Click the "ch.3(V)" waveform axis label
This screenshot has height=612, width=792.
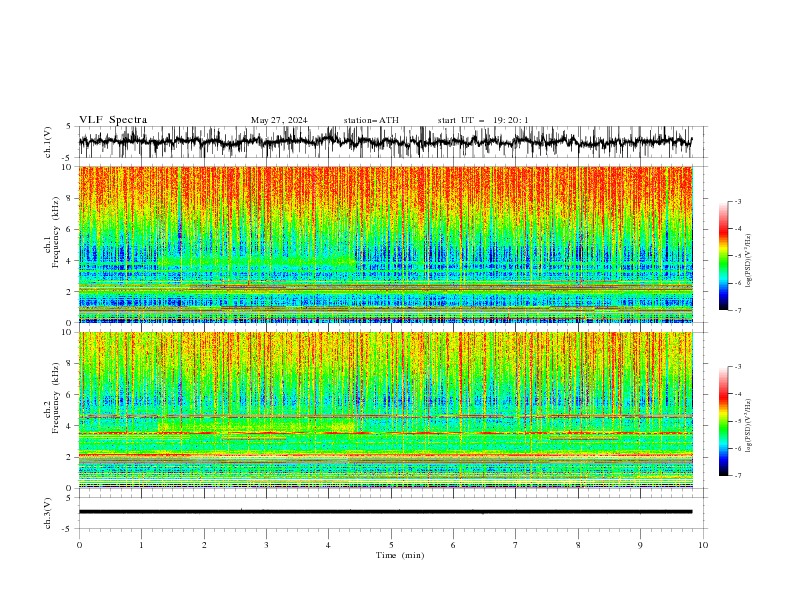(48, 513)
